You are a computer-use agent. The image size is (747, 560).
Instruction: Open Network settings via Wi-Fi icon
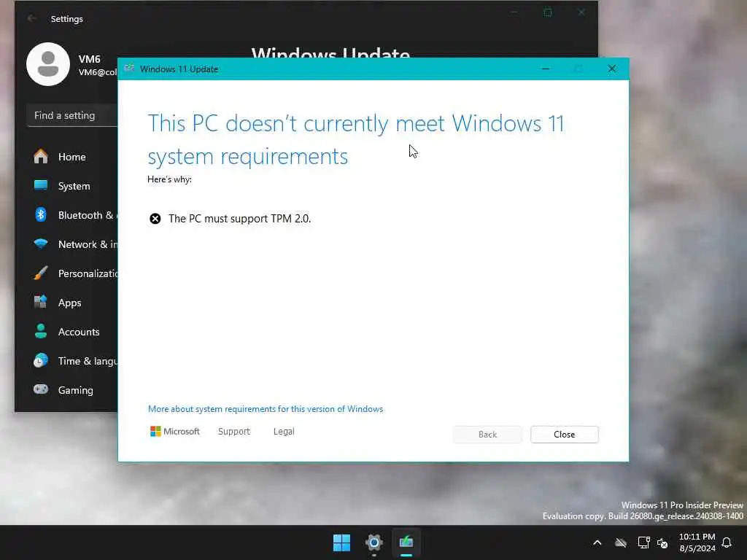41,244
